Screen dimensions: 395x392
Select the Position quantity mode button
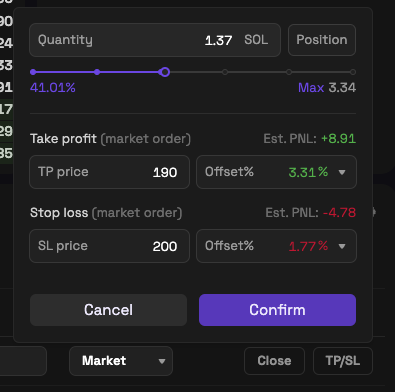[x=322, y=40]
